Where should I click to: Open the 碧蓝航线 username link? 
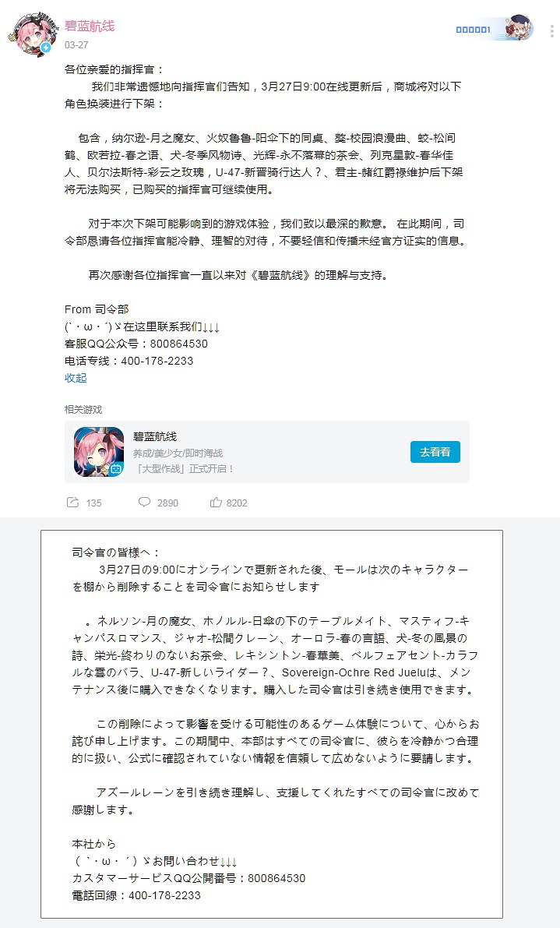point(90,26)
